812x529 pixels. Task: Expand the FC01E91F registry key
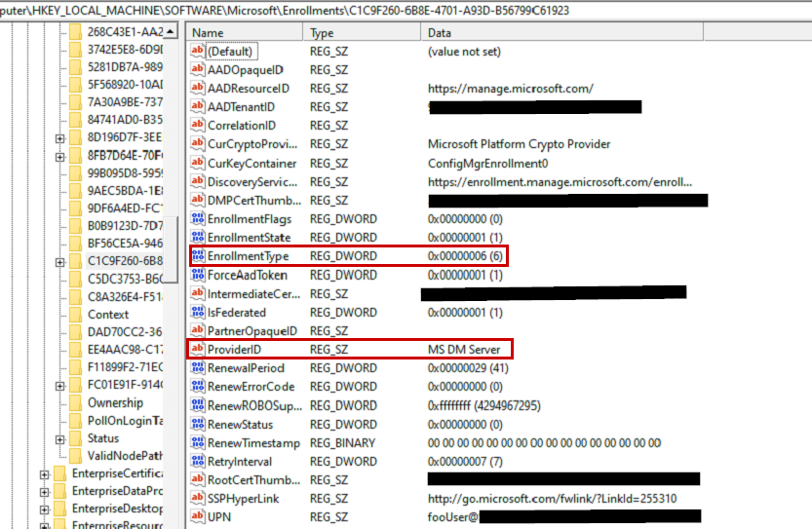click(x=60, y=385)
